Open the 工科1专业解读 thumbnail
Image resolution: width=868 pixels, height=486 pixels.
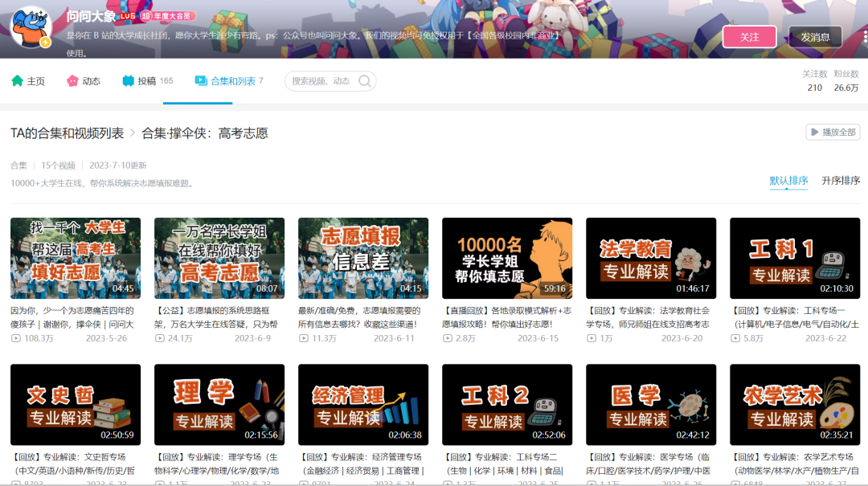pyautogui.click(x=795, y=258)
